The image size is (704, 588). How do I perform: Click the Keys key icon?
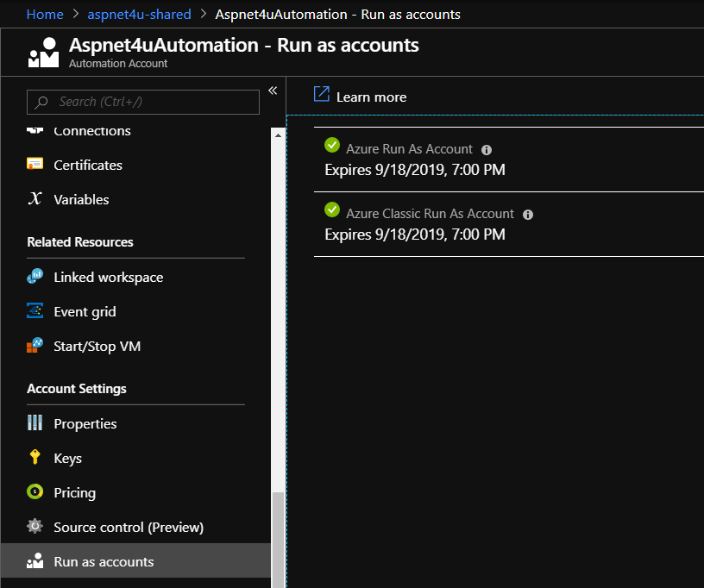coord(35,458)
